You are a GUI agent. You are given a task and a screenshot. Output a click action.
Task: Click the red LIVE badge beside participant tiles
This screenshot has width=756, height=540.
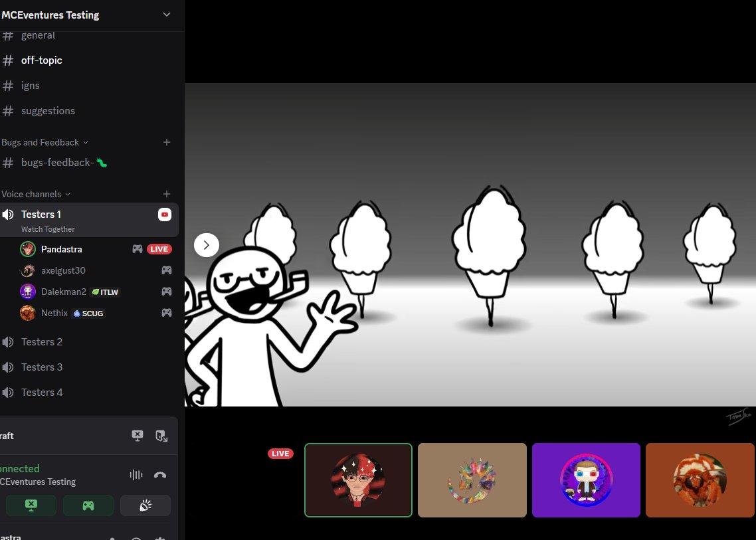280,453
